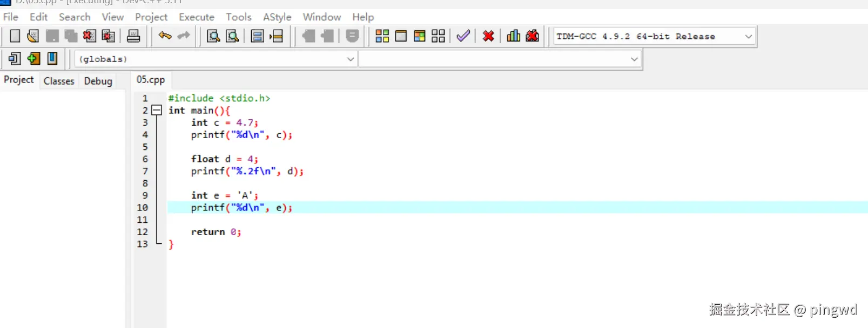Open the AStyle menu
The image size is (868, 328).
pyautogui.click(x=277, y=17)
